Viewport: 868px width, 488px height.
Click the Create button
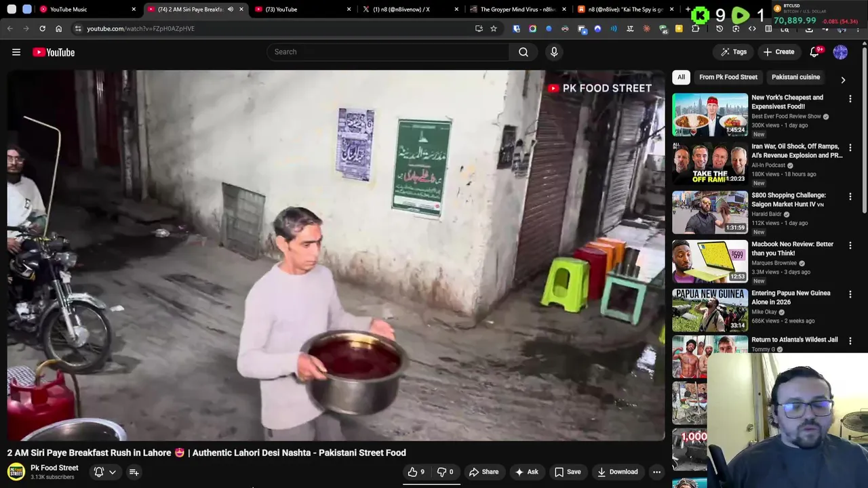[778, 52]
